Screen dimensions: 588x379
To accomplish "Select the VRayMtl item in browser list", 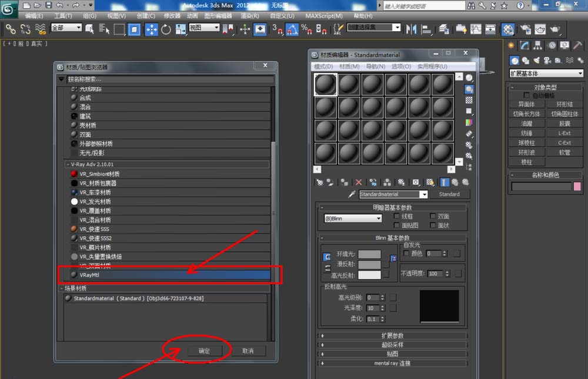I will [165, 274].
